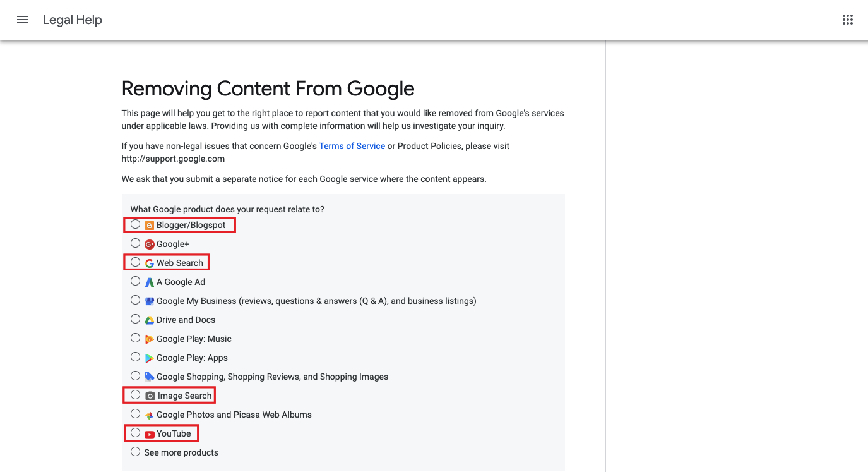Click the 'Google Play: Apps' option label
Screen dimensions: 868x472
[193, 358]
